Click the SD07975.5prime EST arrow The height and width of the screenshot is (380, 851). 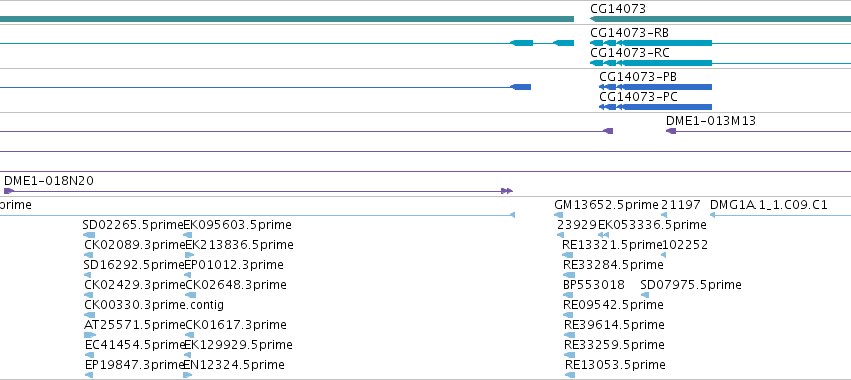click(x=645, y=295)
